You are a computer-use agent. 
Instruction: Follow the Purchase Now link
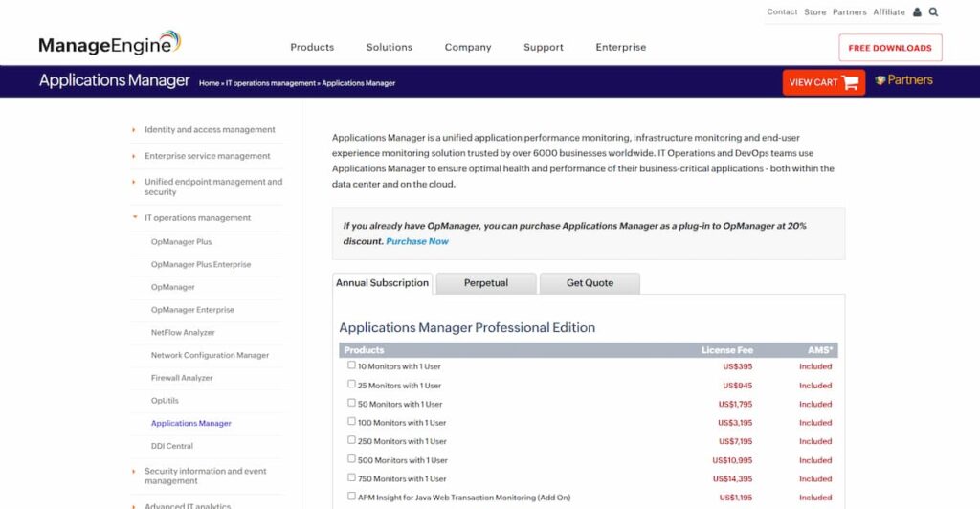click(x=417, y=241)
